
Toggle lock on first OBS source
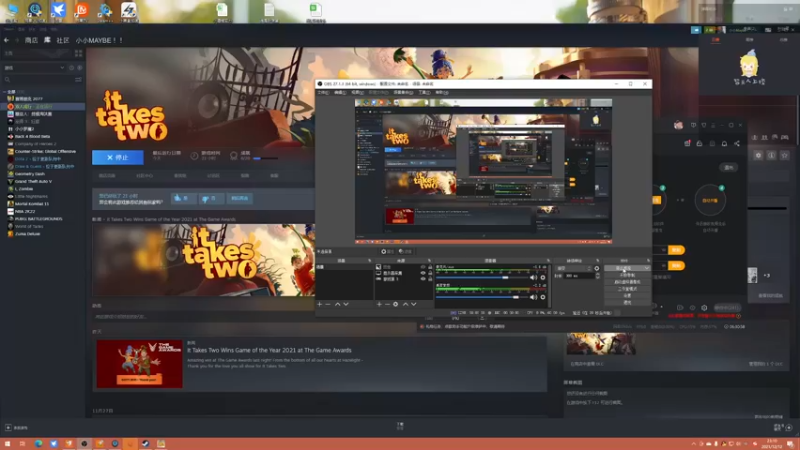(x=430, y=267)
